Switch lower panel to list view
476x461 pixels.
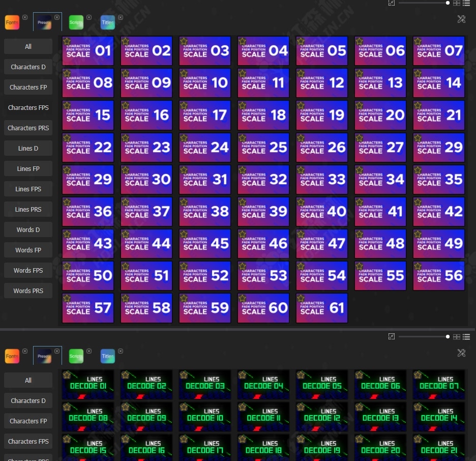pos(466,337)
